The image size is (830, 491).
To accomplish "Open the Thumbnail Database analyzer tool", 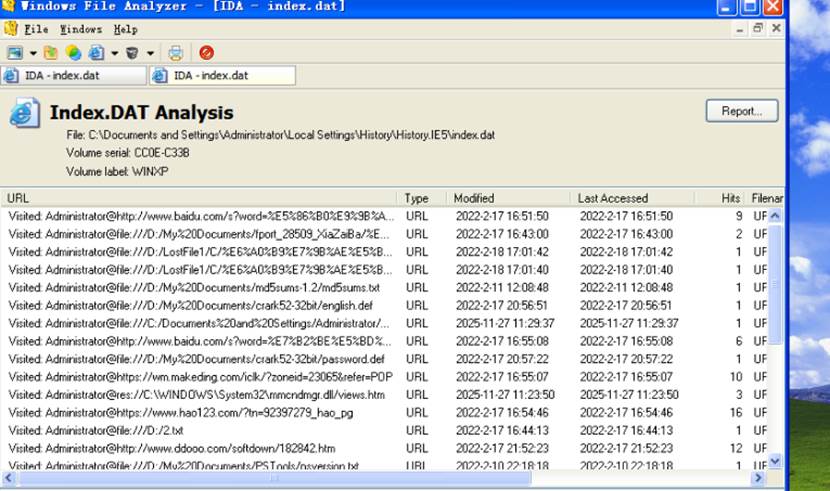I will click(x=14, y=53).
